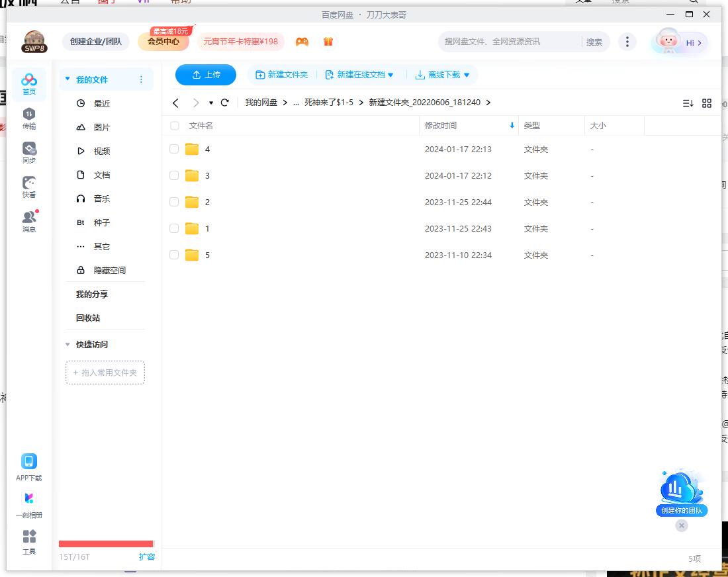Viewport: 728px width, 577px height.
Task: Click the Hi assistant mascot button
Action: tap(680, 42)
